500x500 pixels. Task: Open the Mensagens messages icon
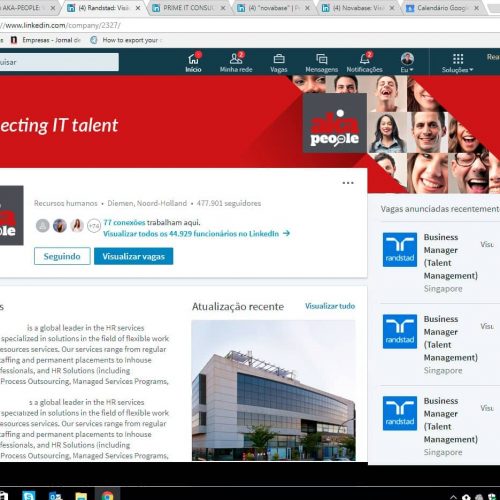pyautogui.click(x=322, y=62)
